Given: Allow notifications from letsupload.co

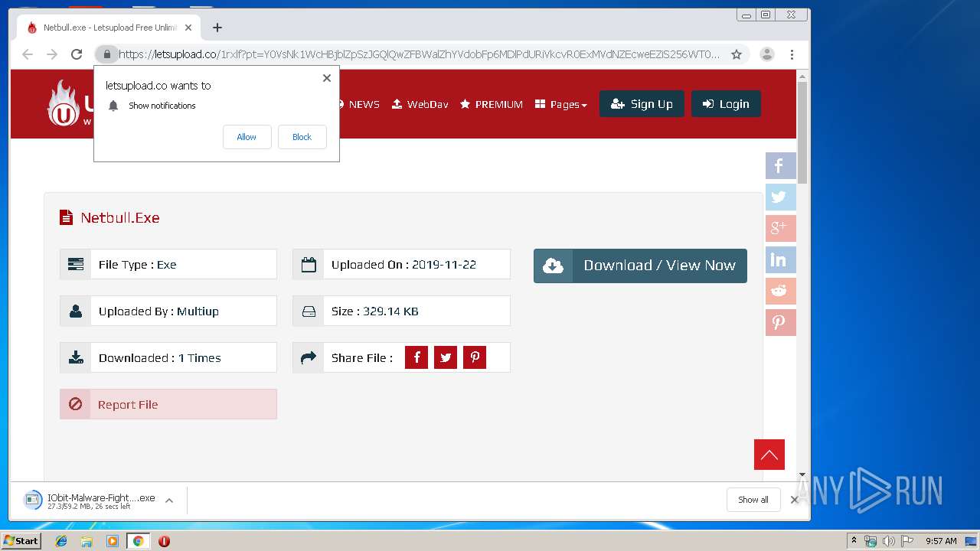Looking at the screenshot, I should tap(247, 137).
